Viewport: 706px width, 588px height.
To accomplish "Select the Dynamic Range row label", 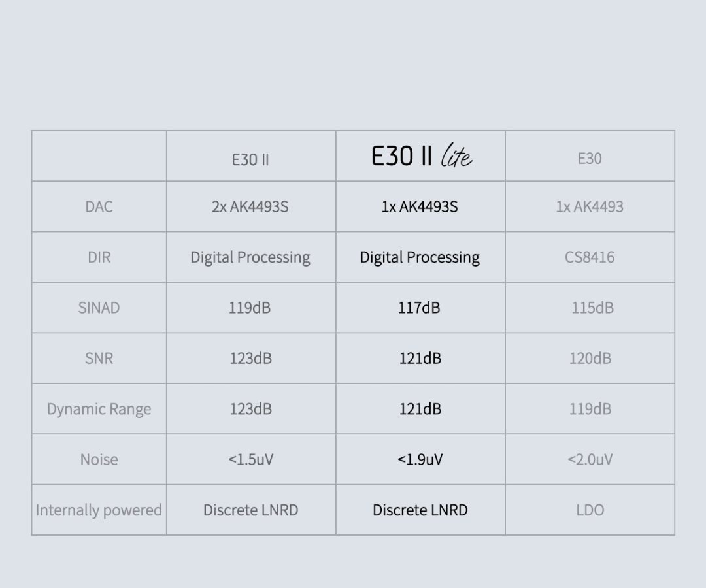I will tap(99, 410).
